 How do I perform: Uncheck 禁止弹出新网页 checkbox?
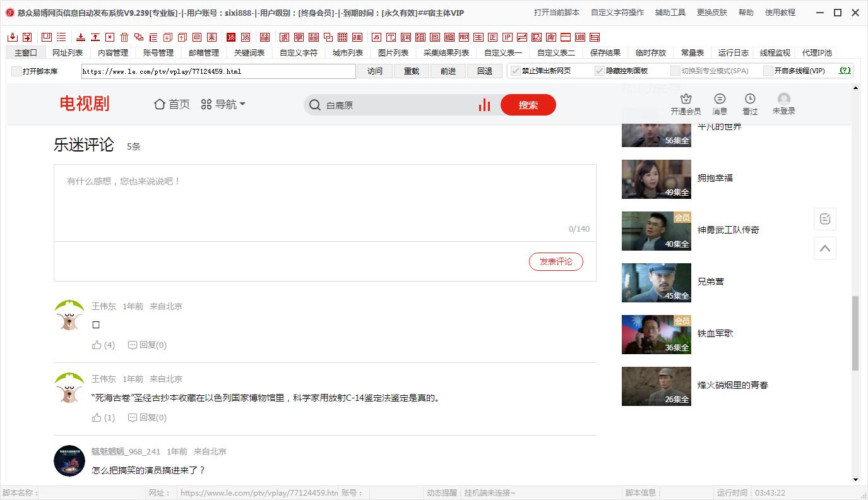coord(515,71)
